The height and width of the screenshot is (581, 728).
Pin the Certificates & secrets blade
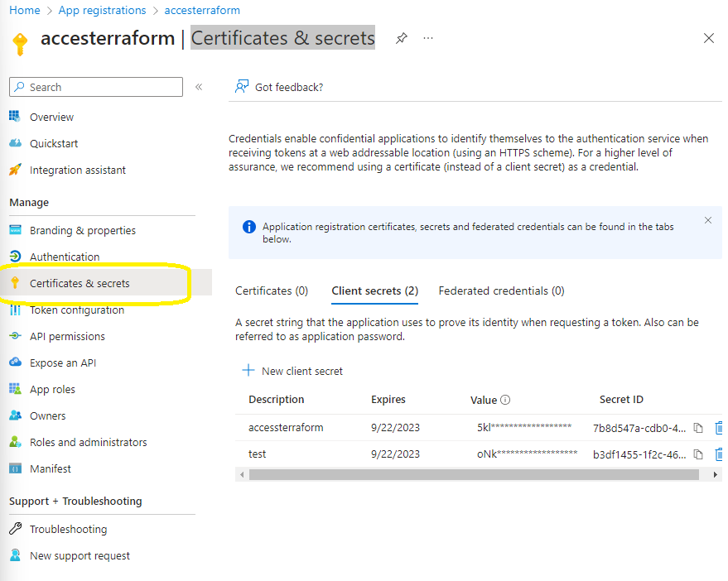[402, 37]
